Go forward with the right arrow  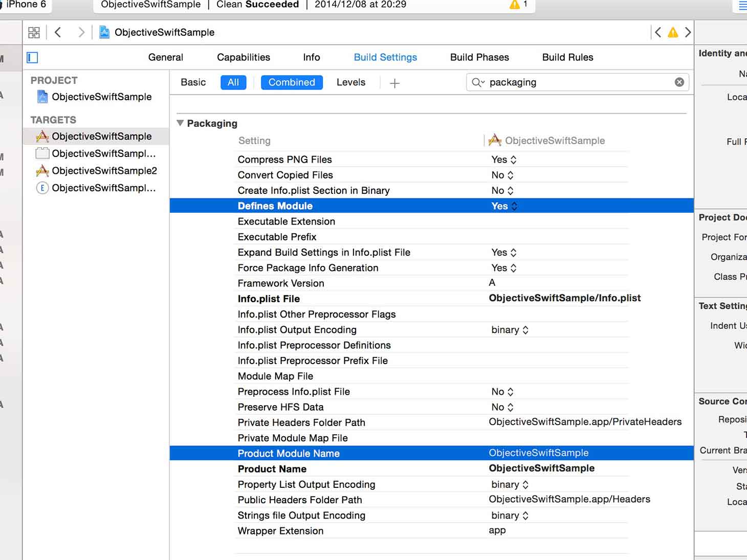click(81, 32)
